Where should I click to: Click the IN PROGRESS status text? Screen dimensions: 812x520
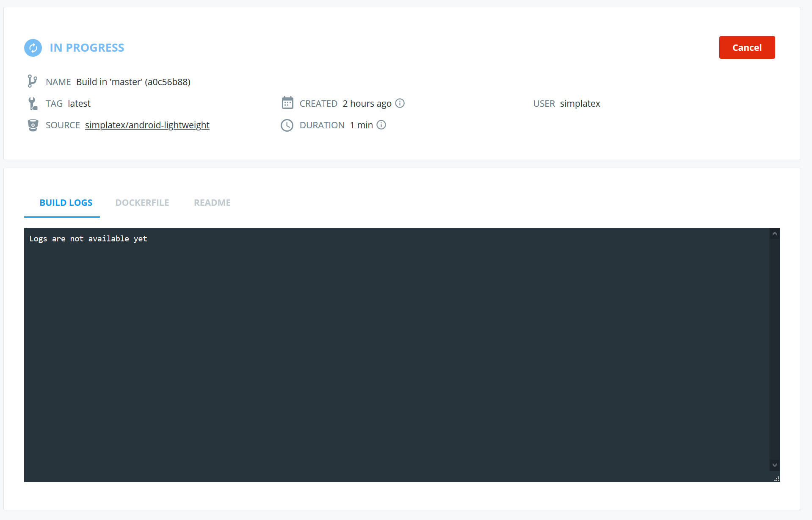coord(87,48)
